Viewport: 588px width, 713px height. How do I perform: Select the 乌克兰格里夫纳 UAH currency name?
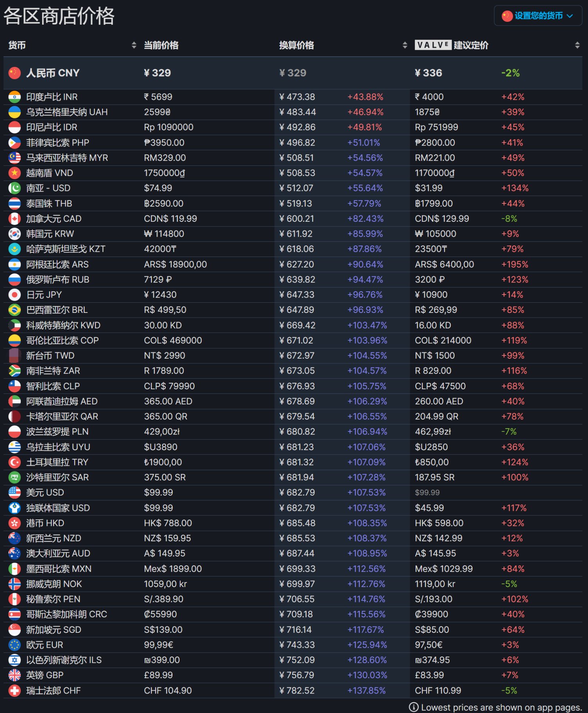pyautogui.click(x=67, y=112)
